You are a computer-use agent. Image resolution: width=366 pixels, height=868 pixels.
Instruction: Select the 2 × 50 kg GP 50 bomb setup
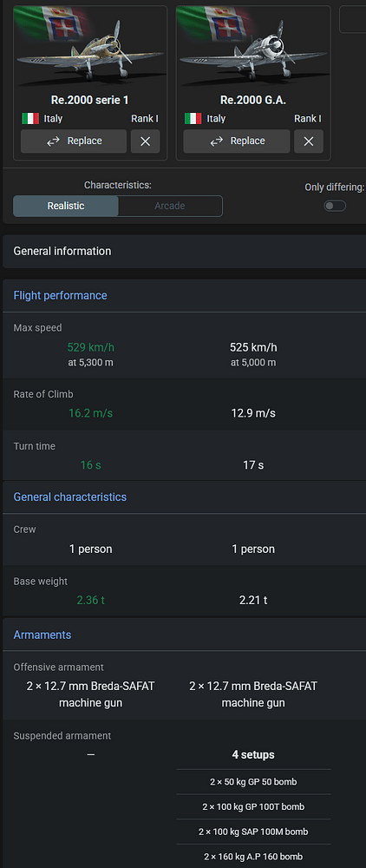[x=253, y=782]
